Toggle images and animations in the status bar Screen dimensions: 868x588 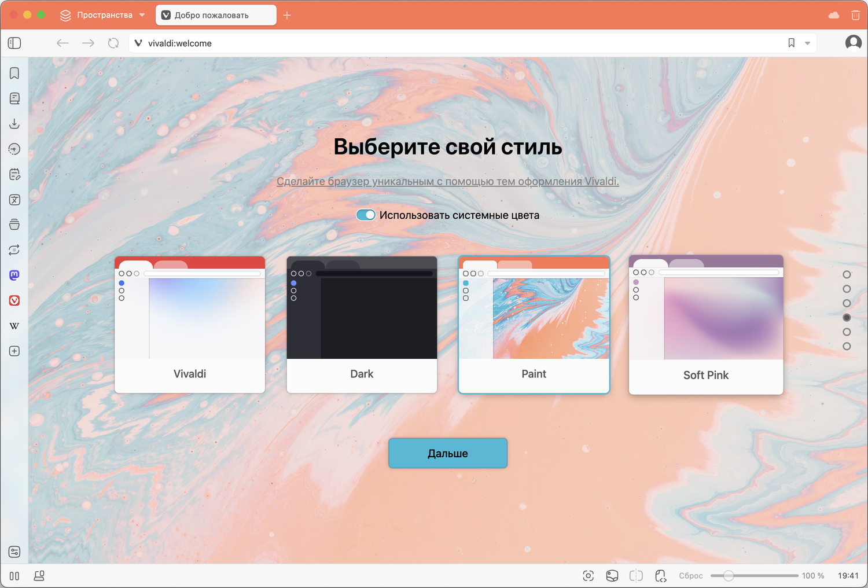click(x=612, y=575)
